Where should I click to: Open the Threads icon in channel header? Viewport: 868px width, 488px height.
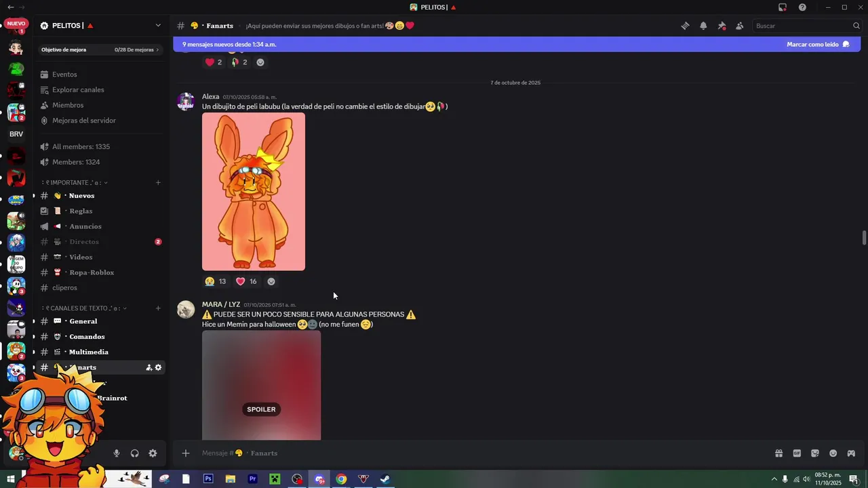(x=686, y=26)
